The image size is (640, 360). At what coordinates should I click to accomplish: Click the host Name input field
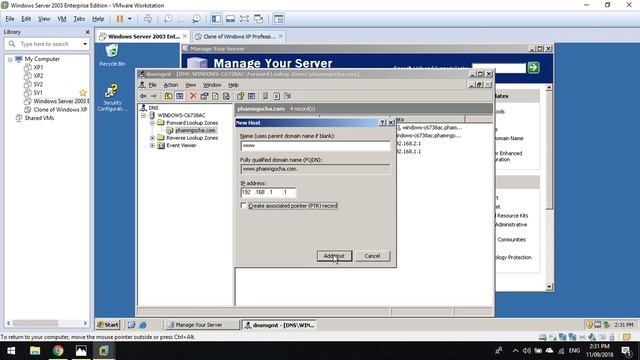pyautogui.click(x=315, y=146)
